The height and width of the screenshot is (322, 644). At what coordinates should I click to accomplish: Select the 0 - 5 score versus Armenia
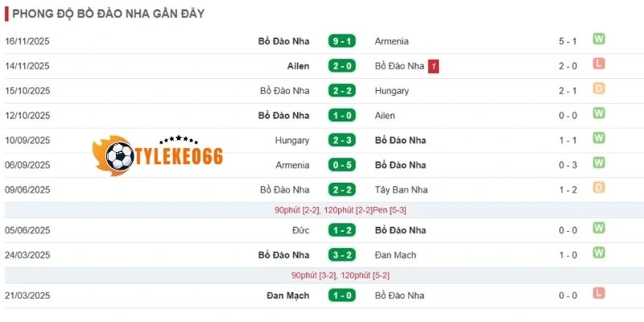(343, 165)
